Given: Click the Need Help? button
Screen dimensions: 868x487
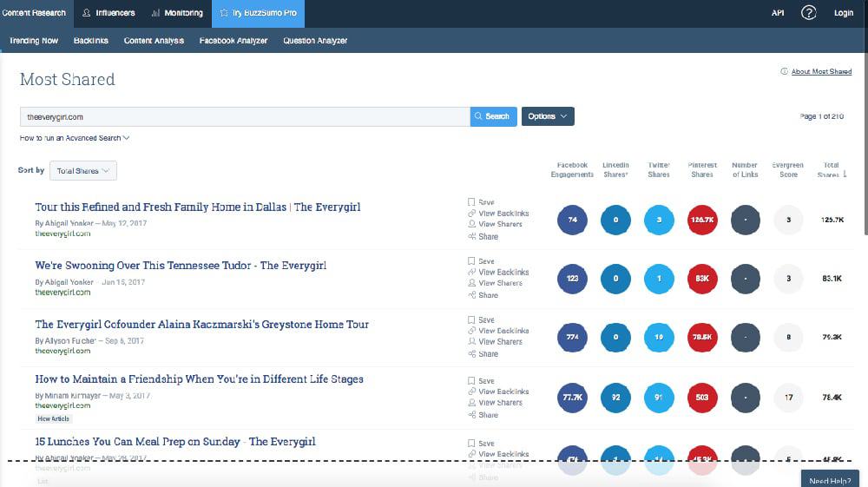Looking at the screenshot, I should pyautogui.click(x=830, y=479).
